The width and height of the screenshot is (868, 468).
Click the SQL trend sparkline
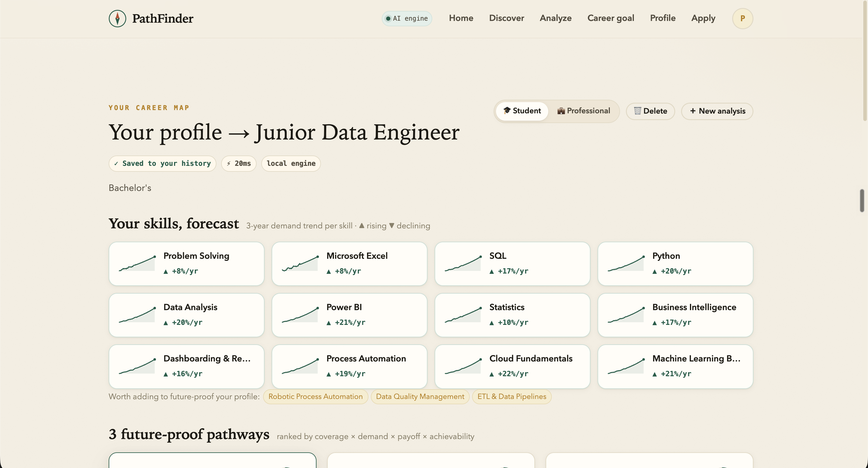coord(463,264)
